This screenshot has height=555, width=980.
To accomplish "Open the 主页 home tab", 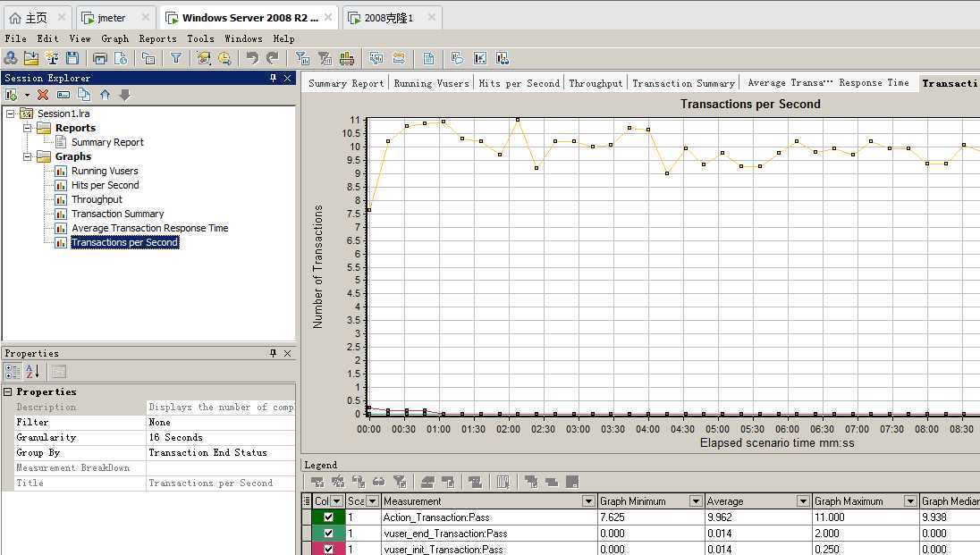I will tap(36, 18).
